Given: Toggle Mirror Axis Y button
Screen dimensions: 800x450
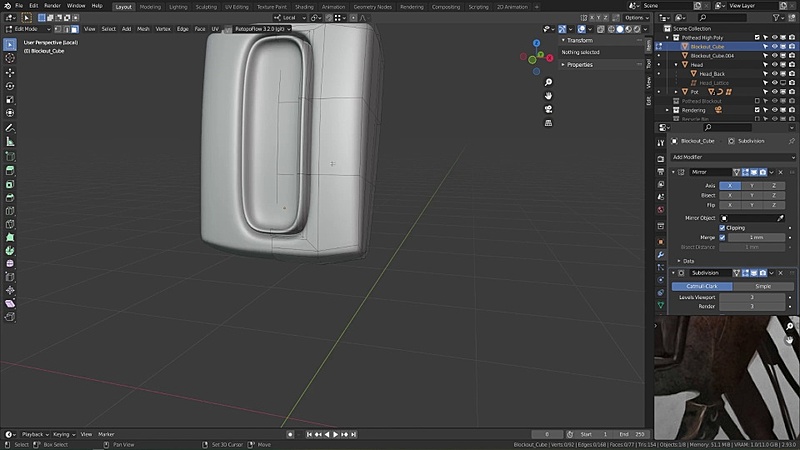Looking at the screenshot, I should pyautogui.click(x=752, y=186).
